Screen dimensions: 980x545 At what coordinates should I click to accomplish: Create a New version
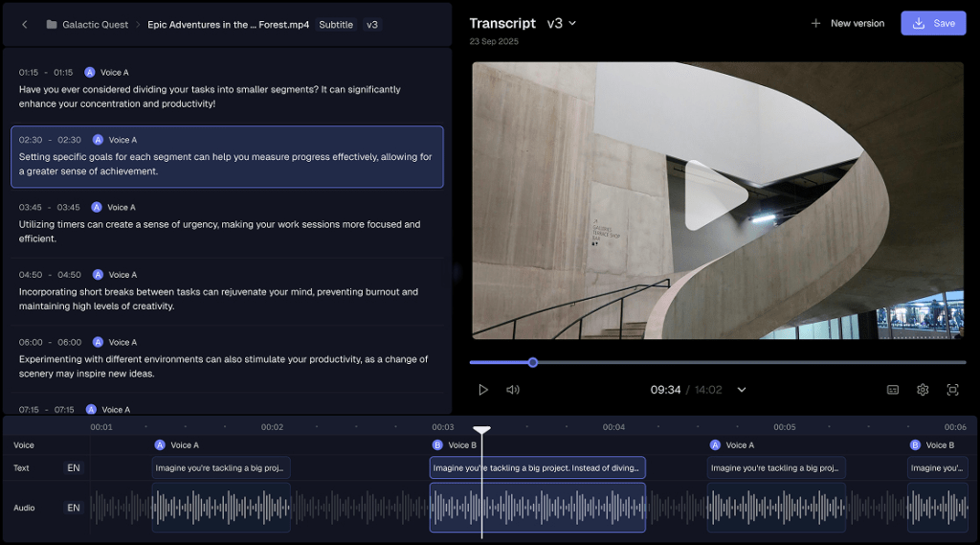(847, 23)
